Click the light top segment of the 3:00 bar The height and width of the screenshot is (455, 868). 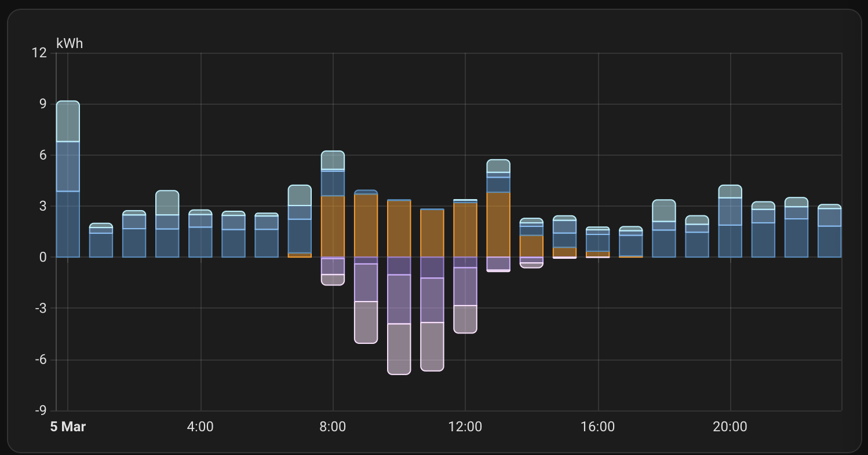tap(167, 203)
